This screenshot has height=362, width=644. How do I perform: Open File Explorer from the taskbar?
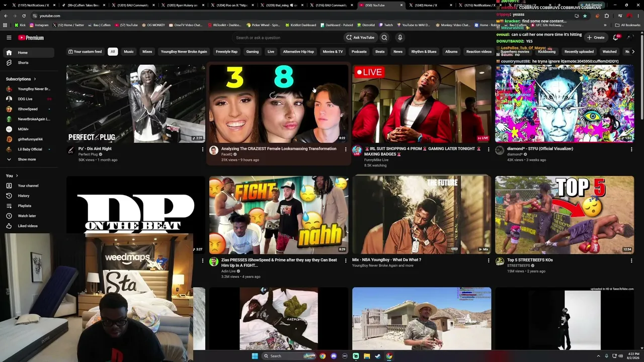pos(367,356)
